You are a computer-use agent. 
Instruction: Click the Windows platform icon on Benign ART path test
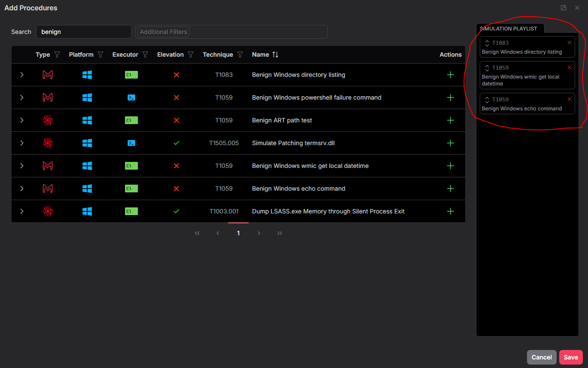(x=87, y=120)
